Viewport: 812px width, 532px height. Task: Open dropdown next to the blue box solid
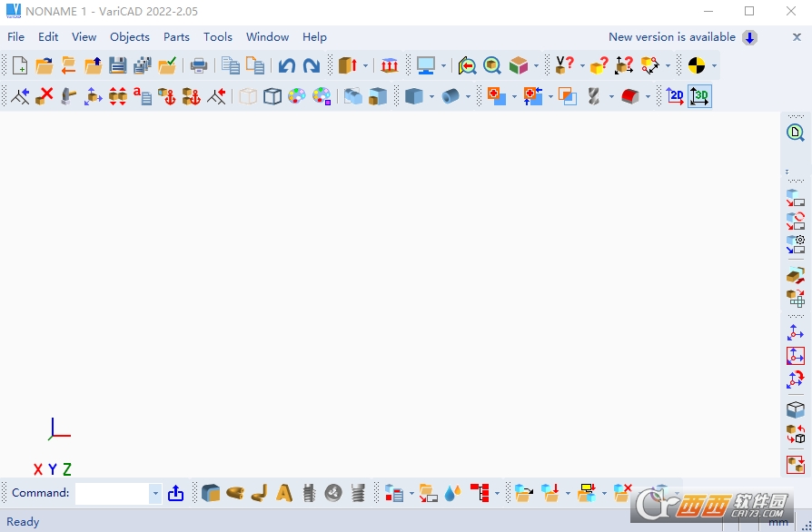(x=432, y=97)
